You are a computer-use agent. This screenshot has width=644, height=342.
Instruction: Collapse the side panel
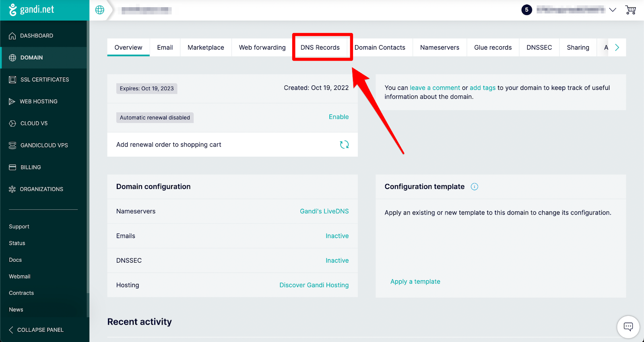[36, 330]
